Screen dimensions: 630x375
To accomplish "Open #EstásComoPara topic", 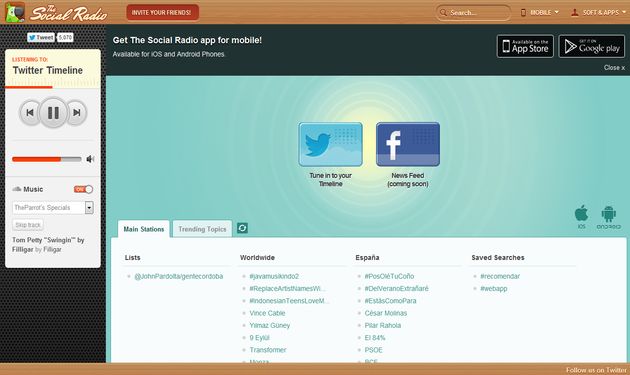I will click(391, 301).
